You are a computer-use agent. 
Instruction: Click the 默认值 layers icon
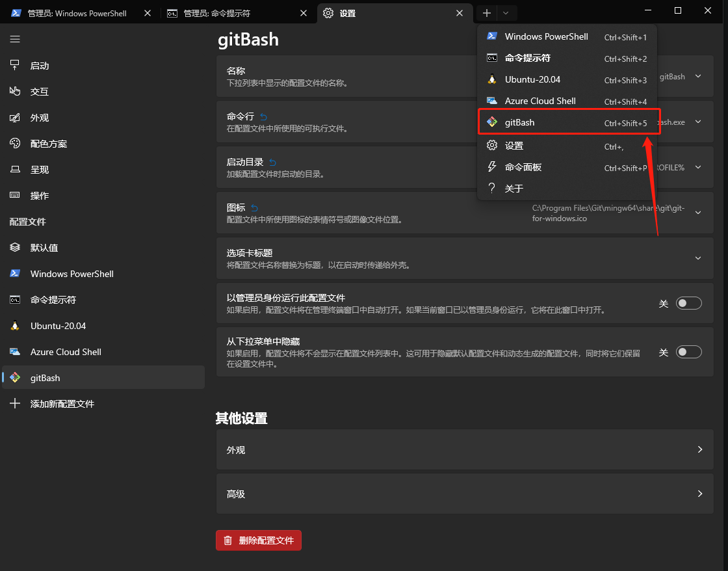(x=15, y=248)
